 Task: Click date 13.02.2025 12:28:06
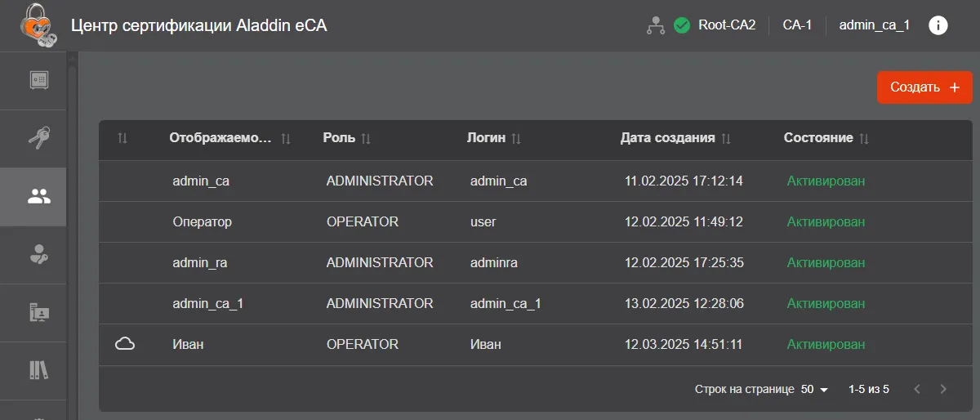coord(684,303)
